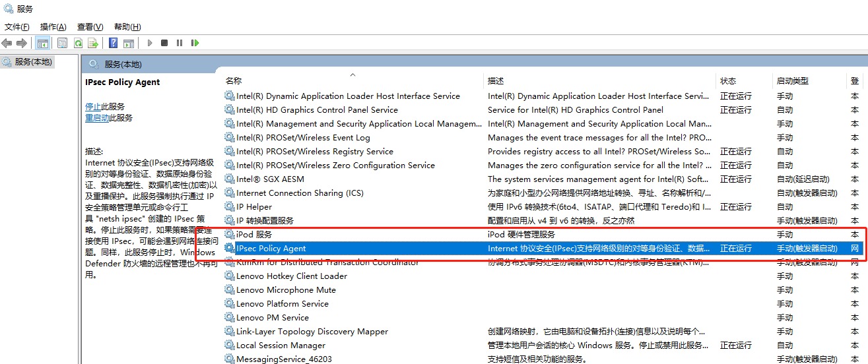Viewport: 868px width, 364px height.
Task: Click the Export List toolbar icon
Action: (93, 44)
